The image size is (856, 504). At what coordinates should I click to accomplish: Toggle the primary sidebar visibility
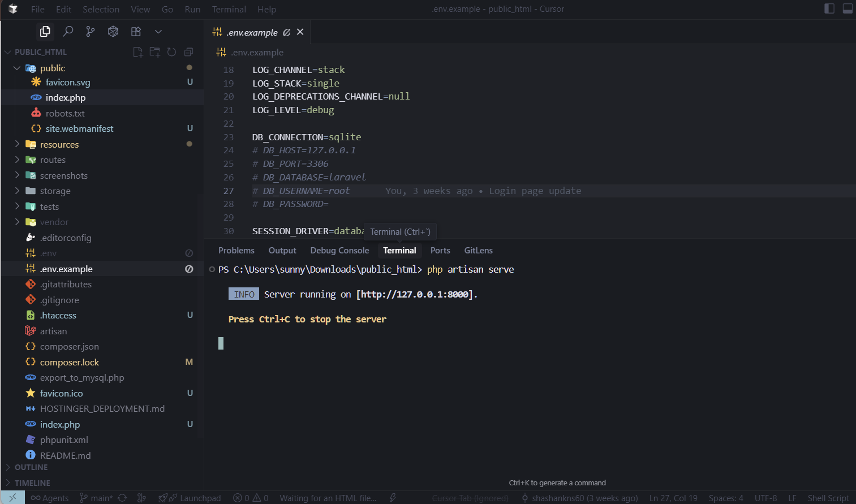pyautogui.click(x=829, y=8)
